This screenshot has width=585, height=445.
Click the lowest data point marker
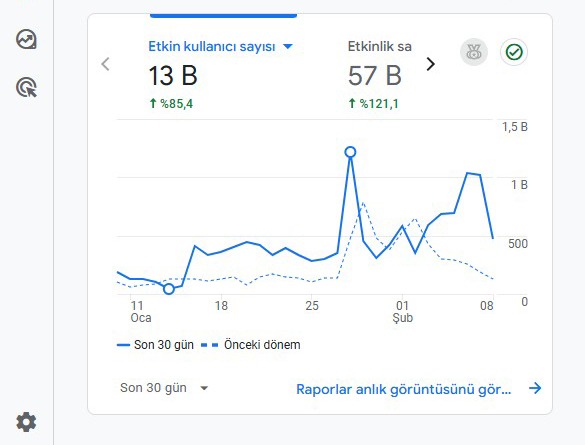[169, 289]
